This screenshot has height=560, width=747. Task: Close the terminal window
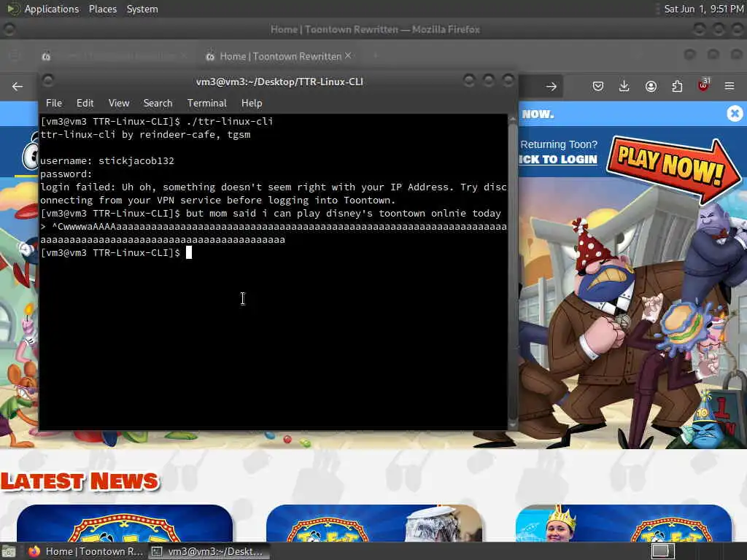[x=508, y=80]
